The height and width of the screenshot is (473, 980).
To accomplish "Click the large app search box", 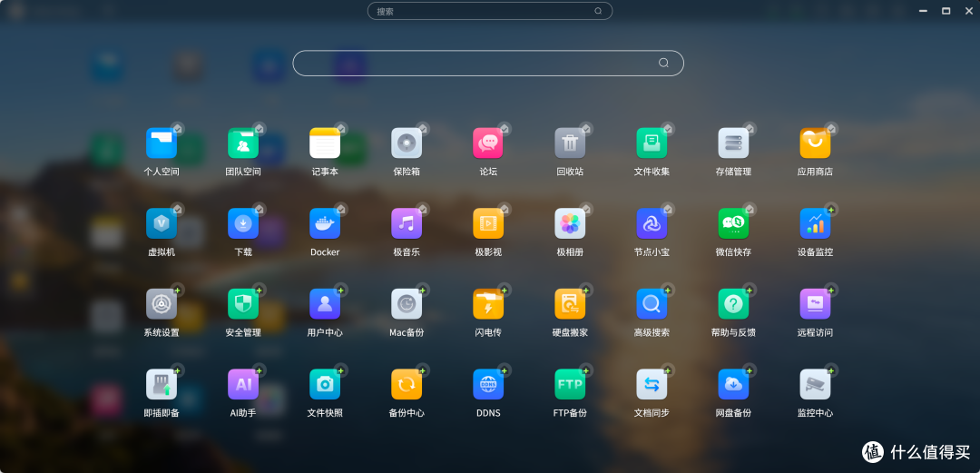I will pos(488,64).
